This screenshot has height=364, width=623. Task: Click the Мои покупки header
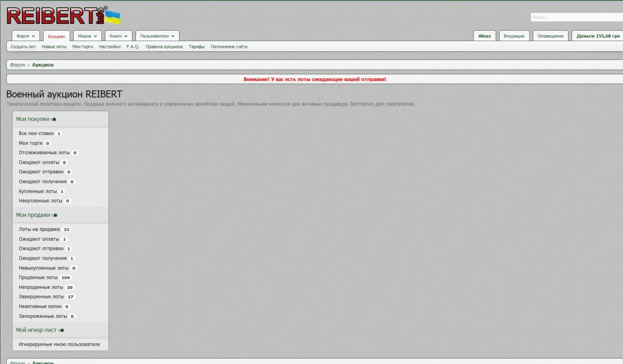coord(33,119)
